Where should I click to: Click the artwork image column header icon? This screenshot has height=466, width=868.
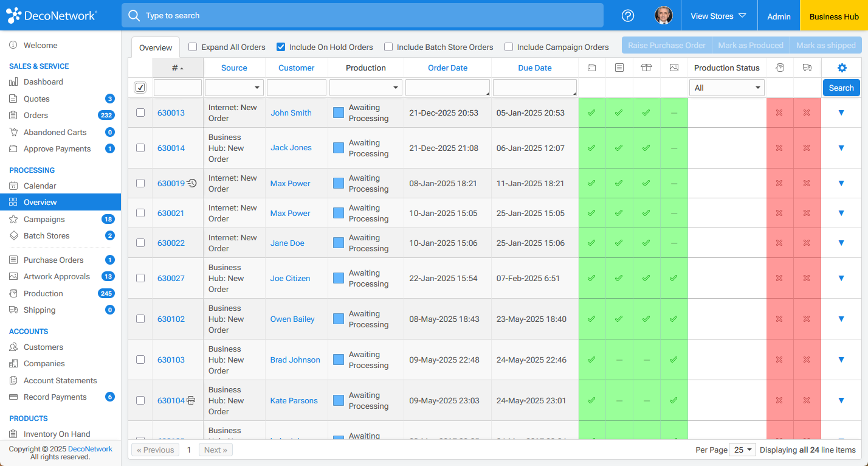[673, 68]
